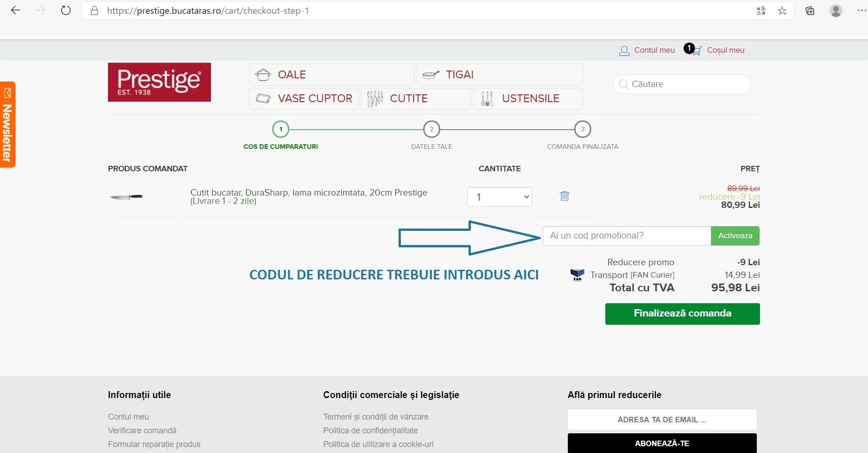Click shopping cart icon with badge

(693, 49)
